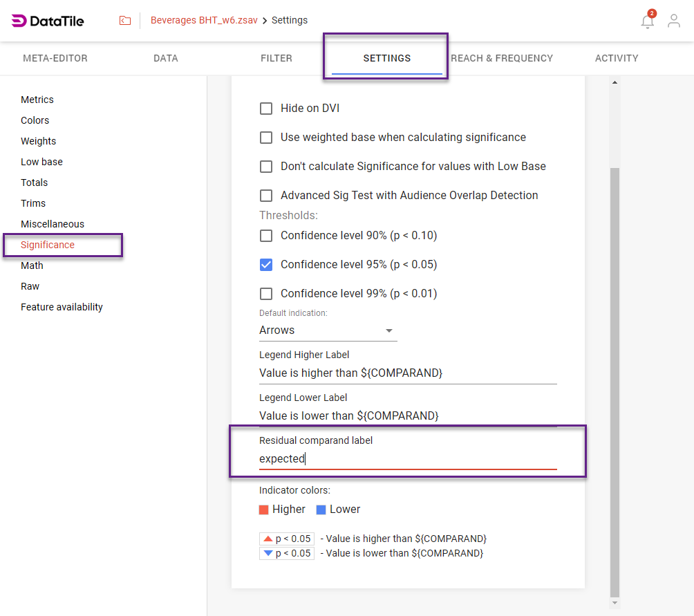
Task: Open the Default indication Arrows dropdown
Action: [328, 330]
